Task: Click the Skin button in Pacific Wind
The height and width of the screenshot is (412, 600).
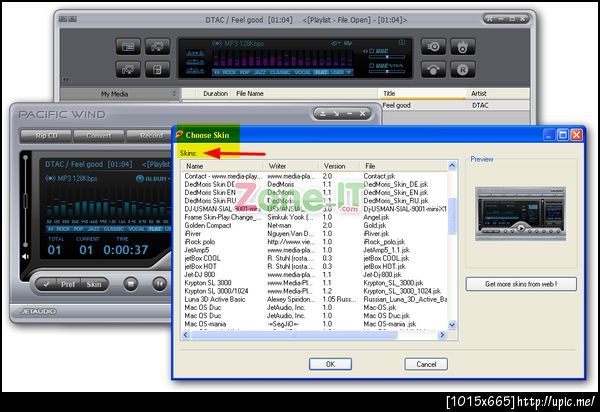Action: 94,284
